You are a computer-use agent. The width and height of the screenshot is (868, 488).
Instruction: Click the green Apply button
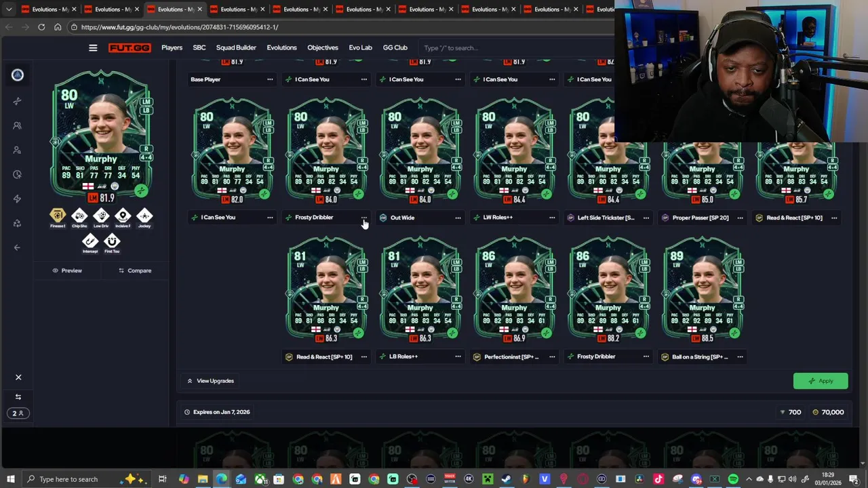[821, 381]
